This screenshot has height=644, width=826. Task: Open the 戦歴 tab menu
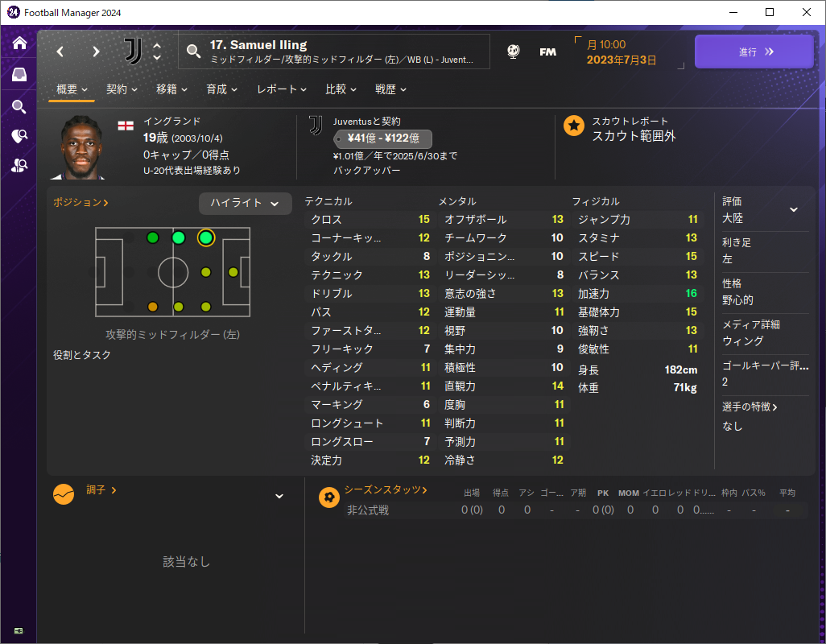(x=391, y=89)
